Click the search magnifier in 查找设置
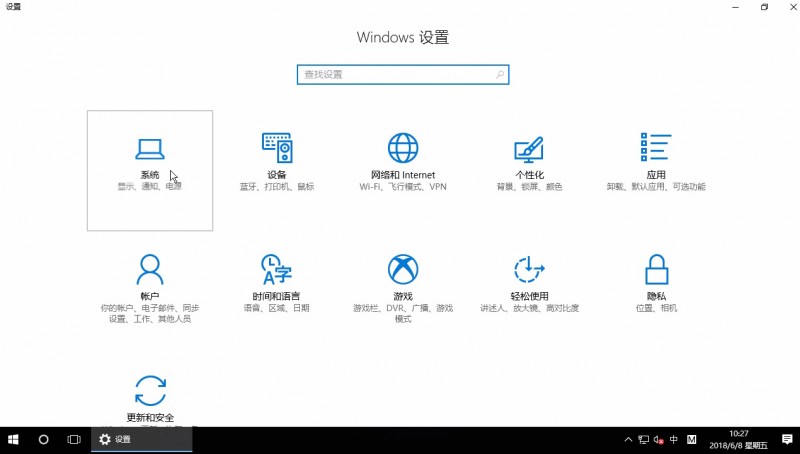 [x=499, y=74]
